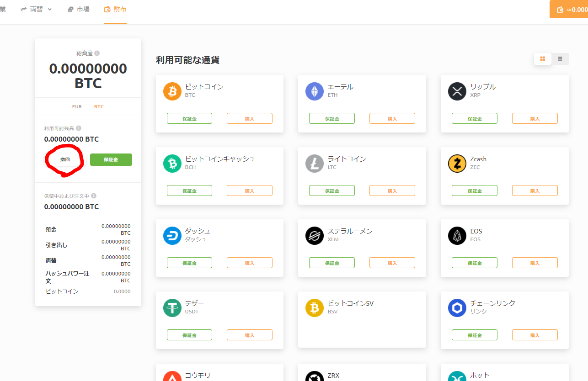Open the wallet balance info tooltip
588x381 pixels.
pos(78,128)
